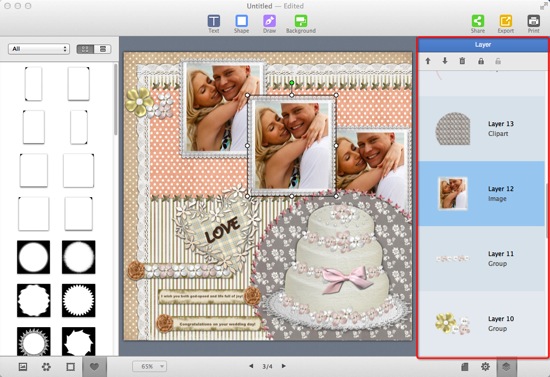Open the 65% zoom dropdown
The height and width of the screenshot is (377, 550).
(149, 366)
